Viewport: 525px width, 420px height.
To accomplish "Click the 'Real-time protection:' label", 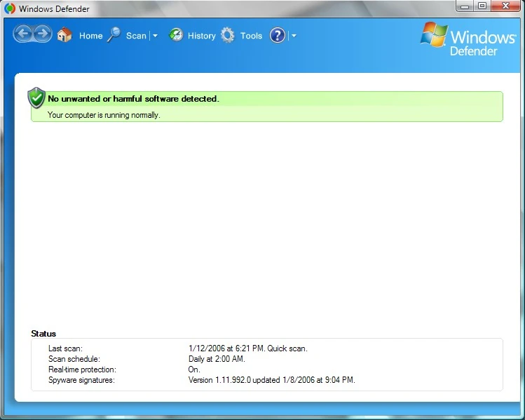I will pos(82,370).
